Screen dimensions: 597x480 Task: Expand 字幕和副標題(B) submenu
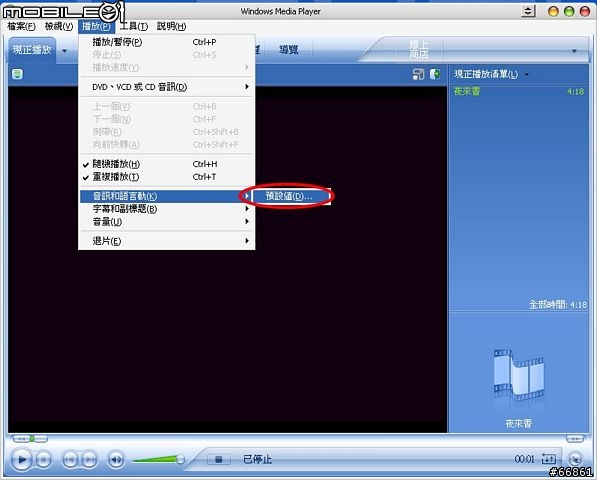pos(167,209)
